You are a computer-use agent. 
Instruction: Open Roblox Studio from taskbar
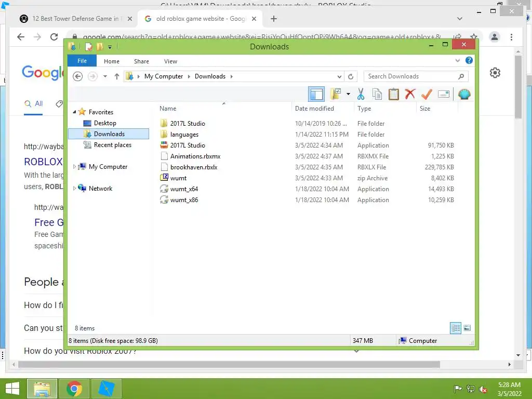click(107, 389)
